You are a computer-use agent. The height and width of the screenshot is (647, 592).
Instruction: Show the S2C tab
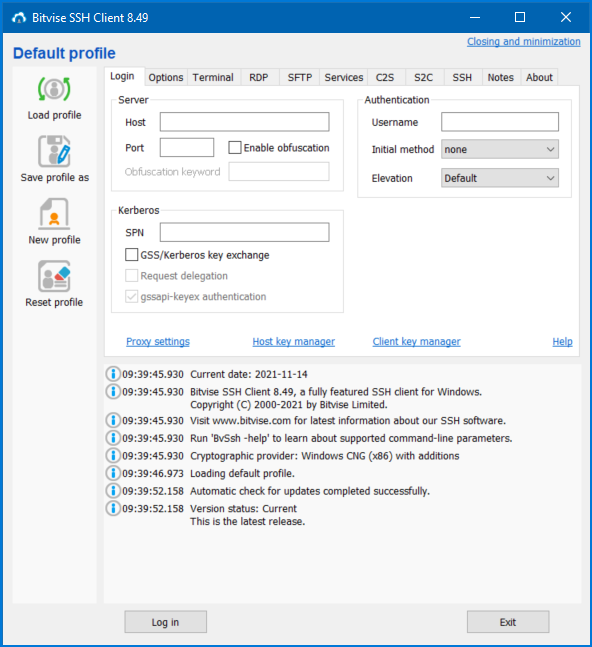(x=424, y=77)
